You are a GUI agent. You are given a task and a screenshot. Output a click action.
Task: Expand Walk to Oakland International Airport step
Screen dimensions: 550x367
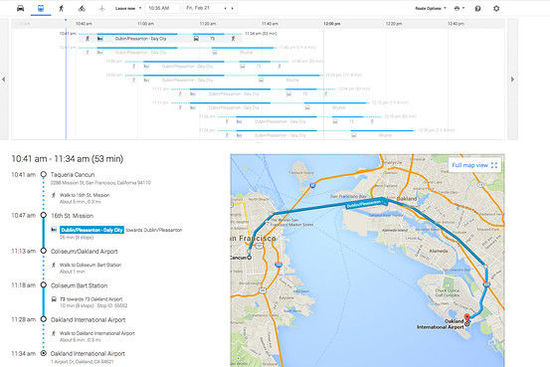point(97,333)
